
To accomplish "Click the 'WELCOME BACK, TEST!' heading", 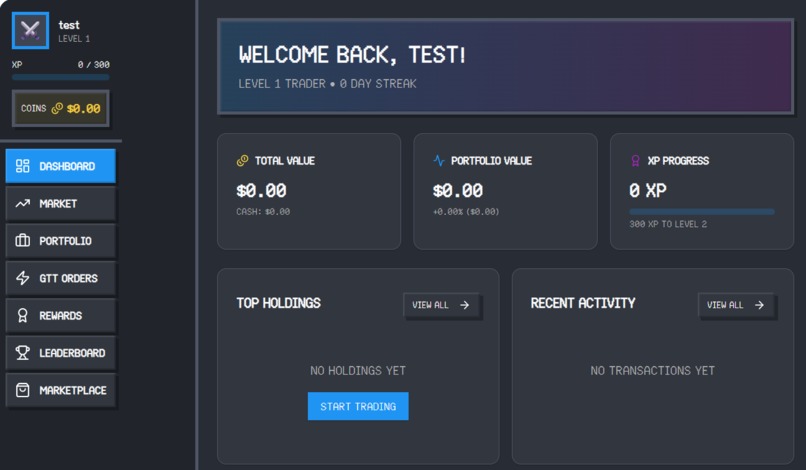I will tap(352, 55).
